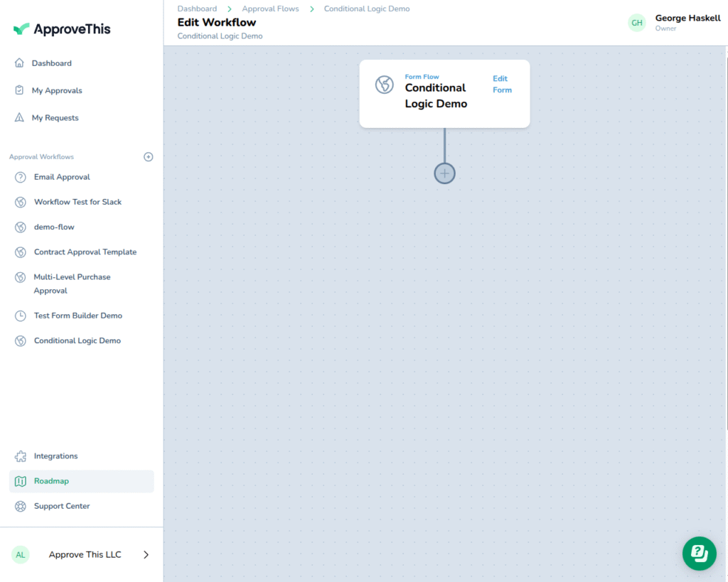Go to Dashboard via breadcrumb
The image size is (728, 582).
pyautogui.click(x=197, y=9)
